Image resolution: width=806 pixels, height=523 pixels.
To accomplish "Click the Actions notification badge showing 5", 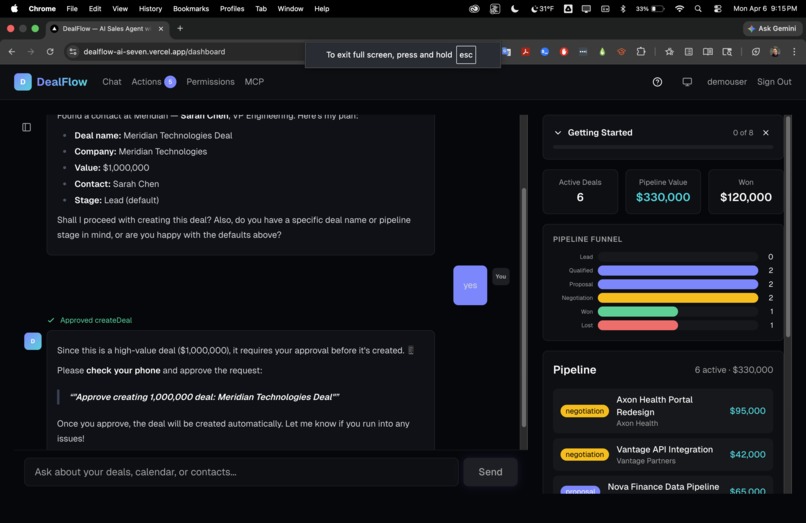I will click(170, 82).
